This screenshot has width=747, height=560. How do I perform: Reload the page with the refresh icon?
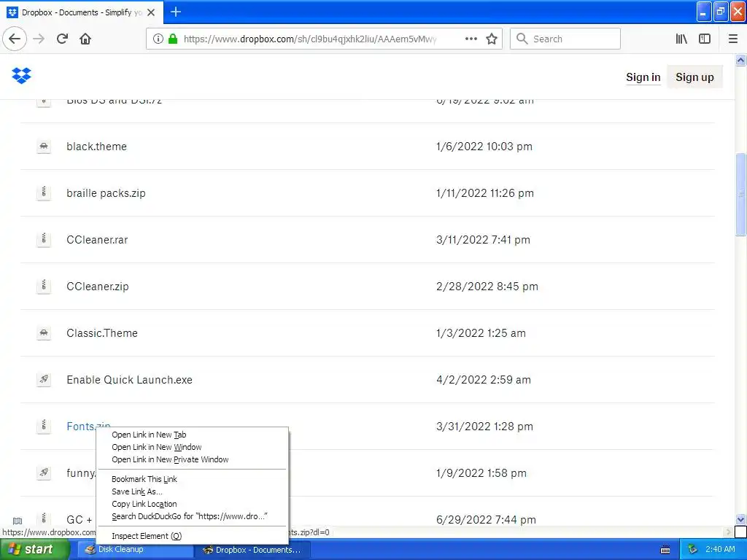point(63,39)
